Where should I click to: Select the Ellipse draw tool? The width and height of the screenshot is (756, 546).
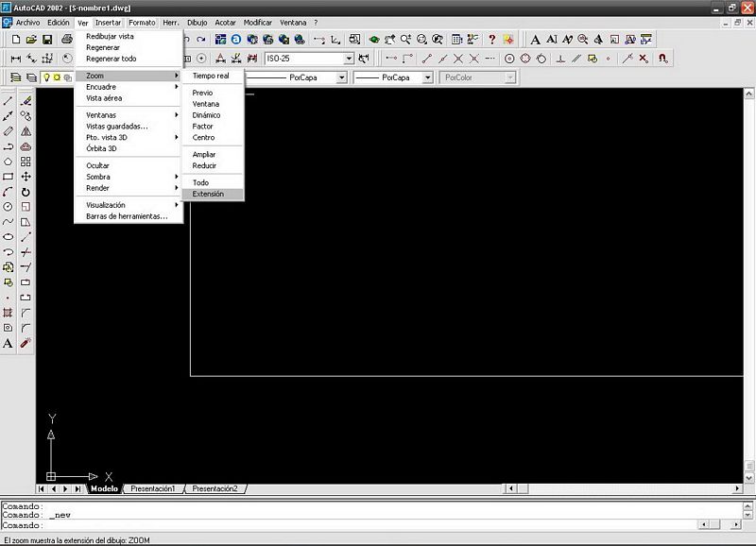[8, 237]
